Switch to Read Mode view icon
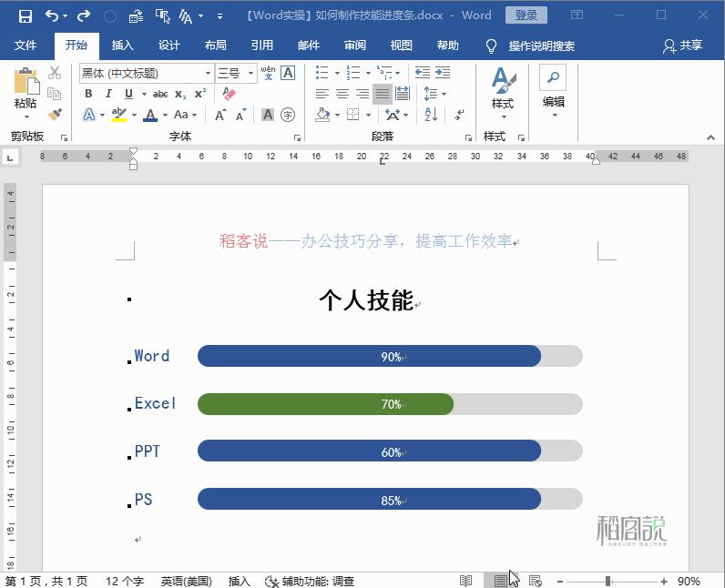 pos(465,581)
